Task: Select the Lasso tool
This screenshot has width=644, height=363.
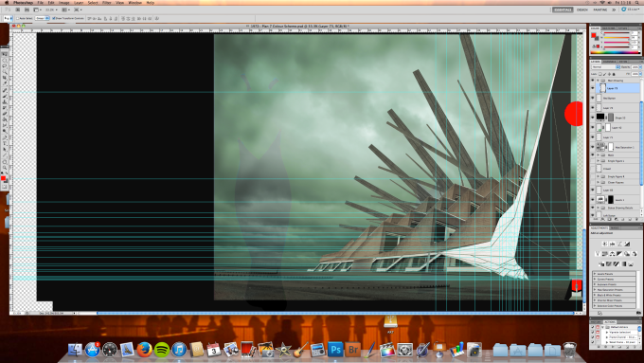Action: tap(5, 64)
